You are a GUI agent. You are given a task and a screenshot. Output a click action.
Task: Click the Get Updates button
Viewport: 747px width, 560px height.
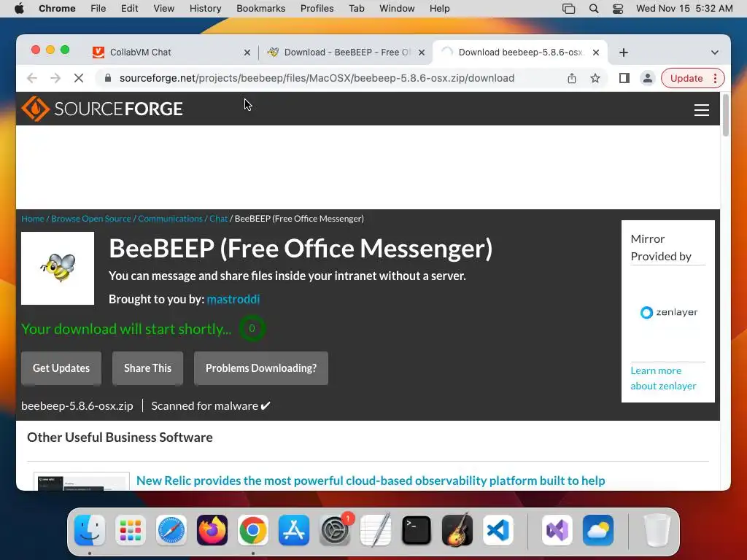click(61, 368)
